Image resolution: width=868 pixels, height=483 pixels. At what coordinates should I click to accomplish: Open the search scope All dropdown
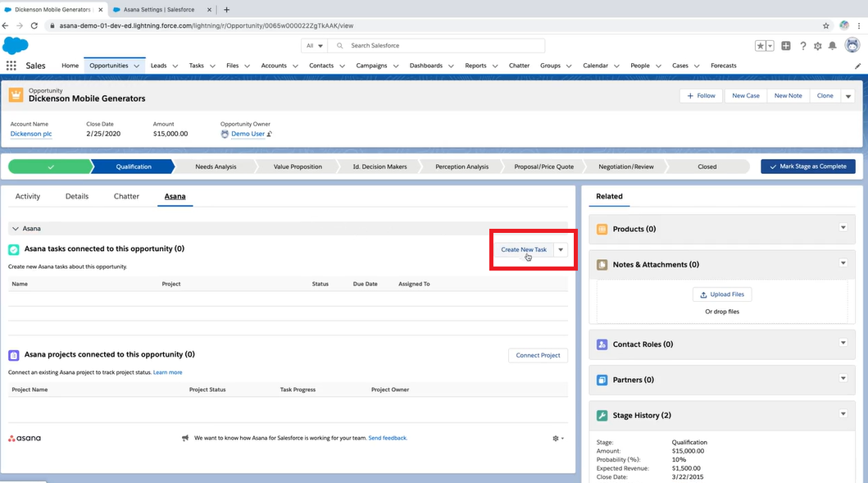[x=315, y=45]
